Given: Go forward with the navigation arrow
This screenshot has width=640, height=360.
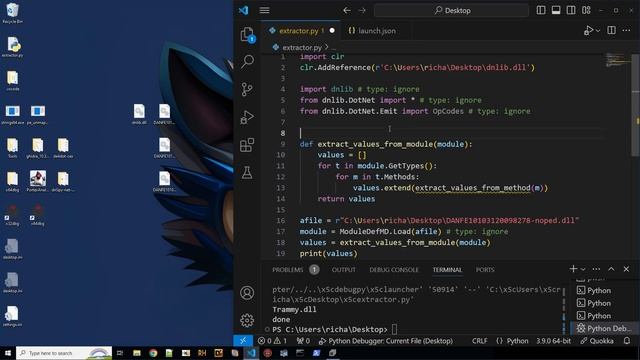Looking at the screenshot, I should (x=362, y=10).
